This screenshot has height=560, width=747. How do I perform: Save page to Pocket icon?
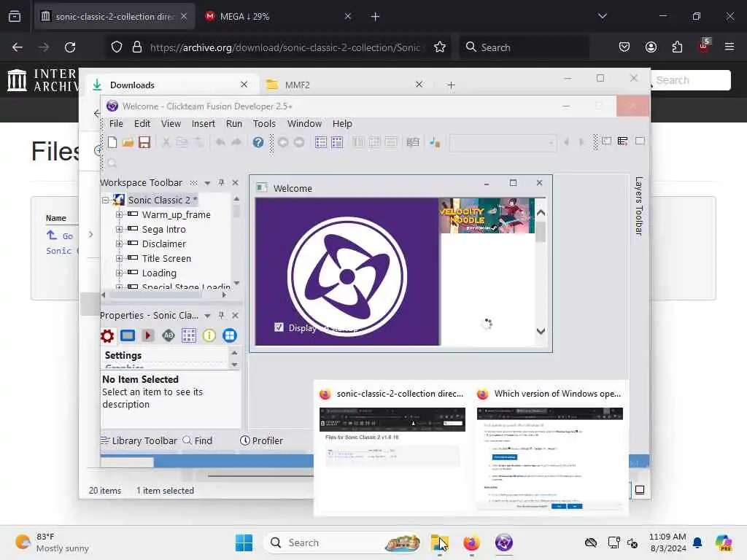pos(624,47)
